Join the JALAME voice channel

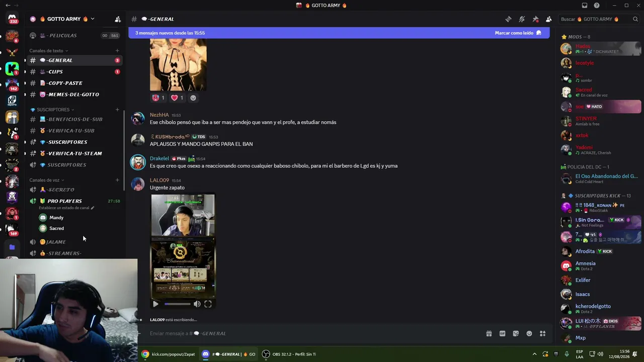click(74, 242)
